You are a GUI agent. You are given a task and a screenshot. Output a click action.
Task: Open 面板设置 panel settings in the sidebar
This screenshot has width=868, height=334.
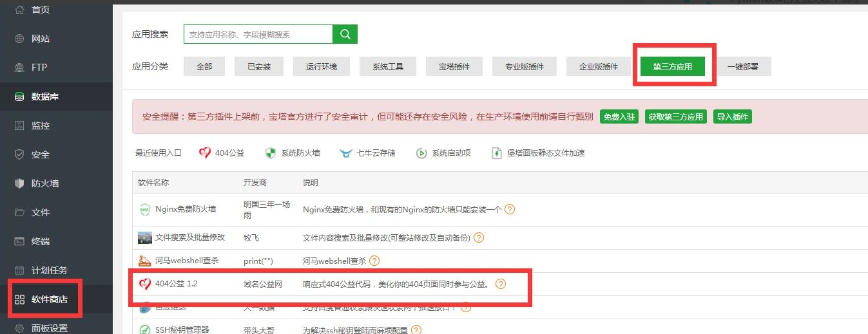(x=50, y=328)
